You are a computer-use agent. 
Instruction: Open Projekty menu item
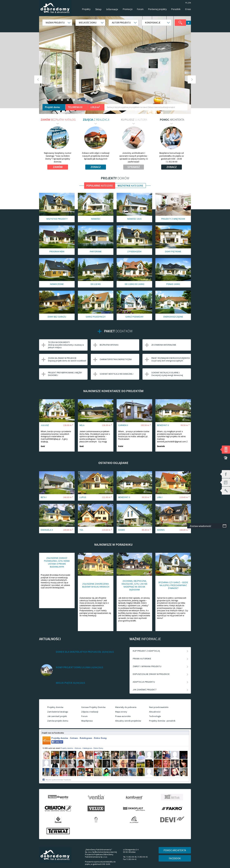(86, 9)
